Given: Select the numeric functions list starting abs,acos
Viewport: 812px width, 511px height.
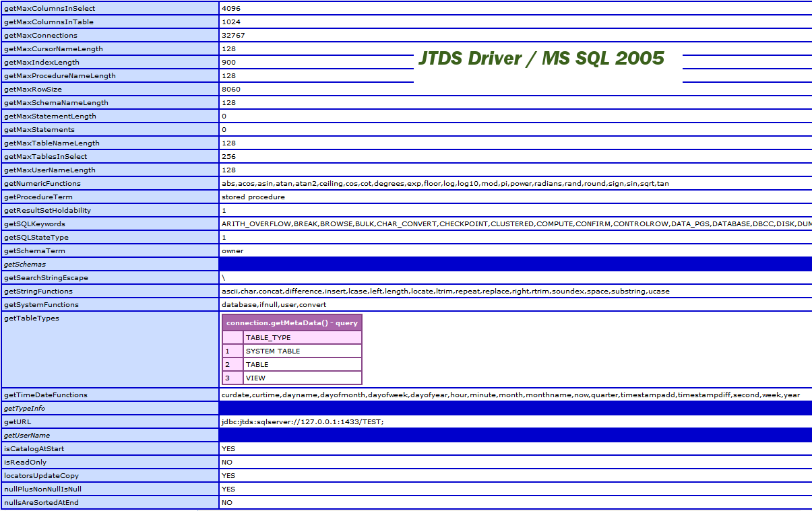Looking at the screenshot, I should pos(445,184).
